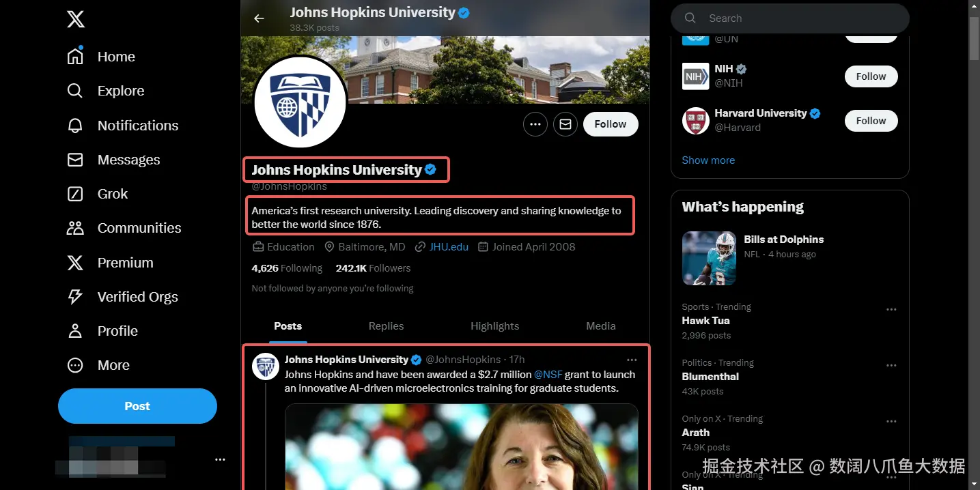Click the @NIH handle
This screenshot has width=980, height=490.
[729, 83]
